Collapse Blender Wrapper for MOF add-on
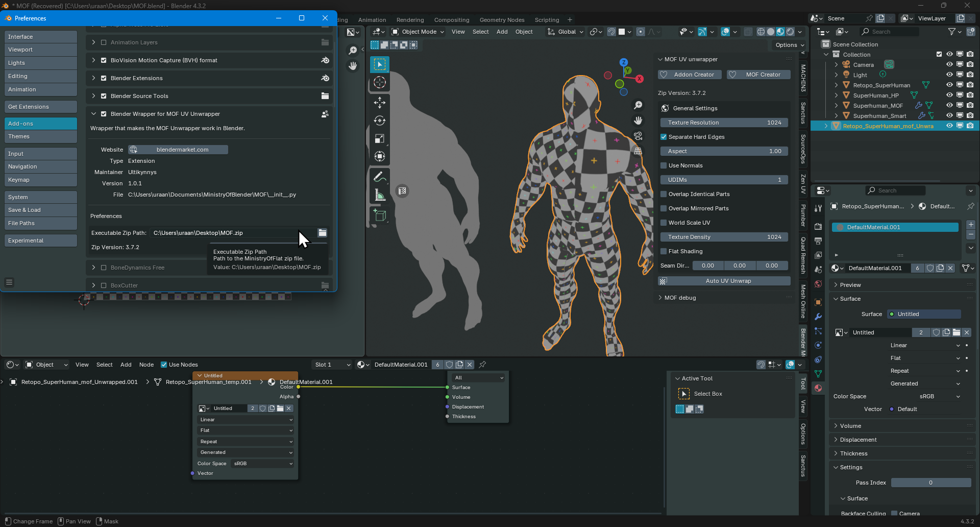 tap(93, 114)
